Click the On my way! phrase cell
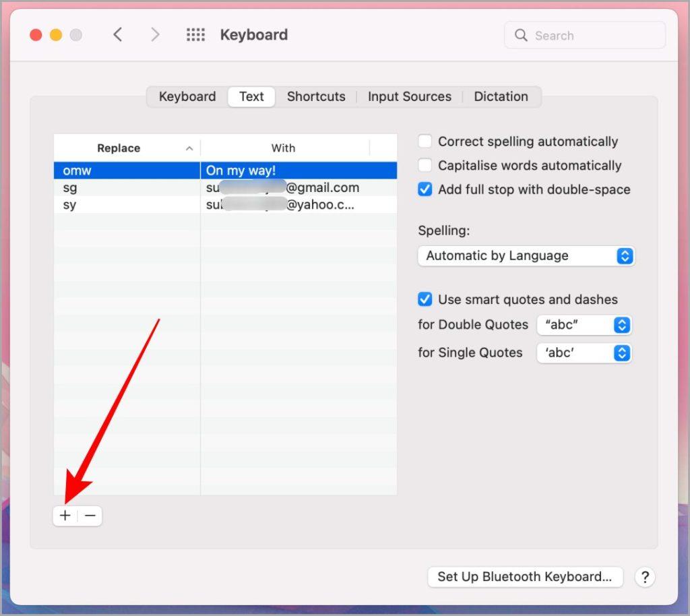Viewport: 690px width, 616px height. pos(299,171)
